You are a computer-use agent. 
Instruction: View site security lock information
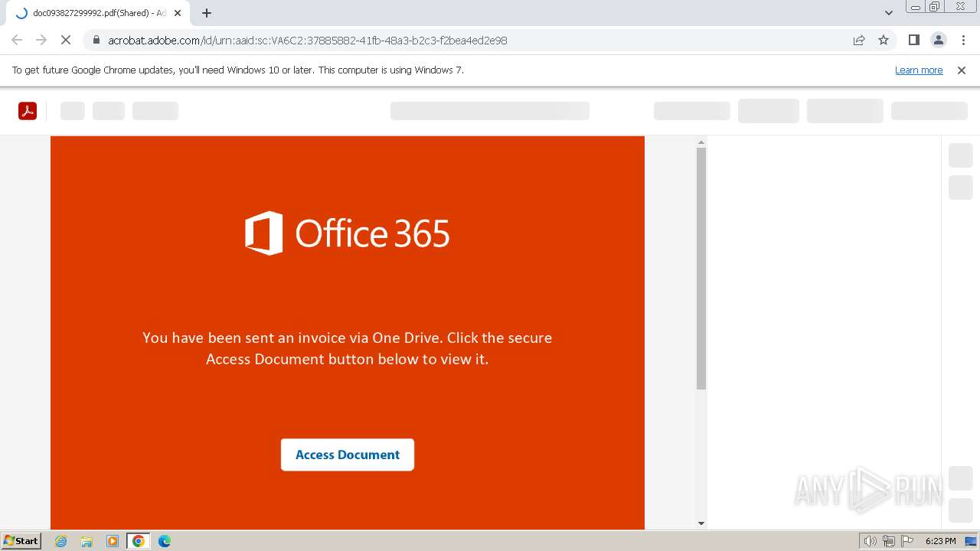[96, 40]
